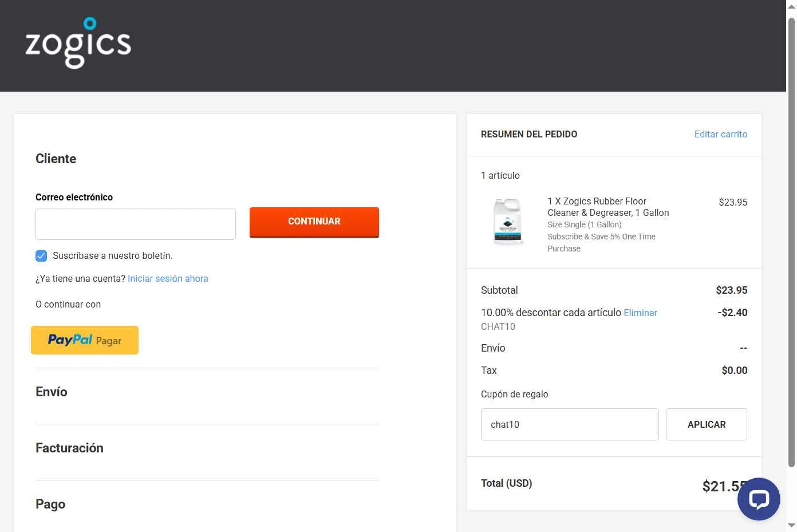
Task: Select the Facturación section heading
Action: click(x=69, y=448)
